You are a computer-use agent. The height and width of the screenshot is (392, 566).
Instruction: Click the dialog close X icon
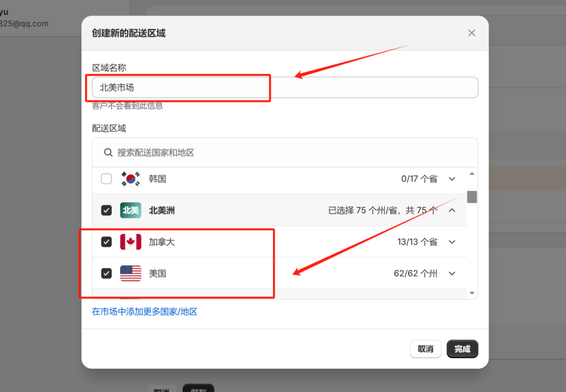471,33
